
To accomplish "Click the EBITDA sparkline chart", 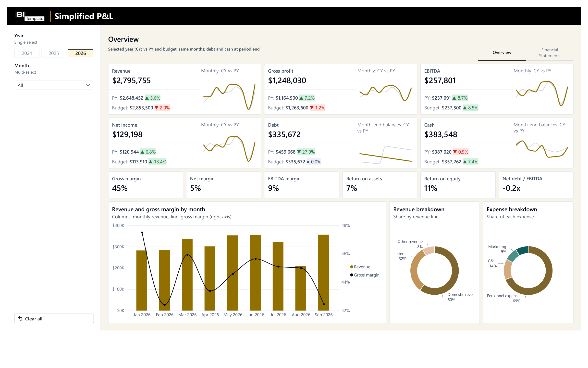I will (542, 93).
